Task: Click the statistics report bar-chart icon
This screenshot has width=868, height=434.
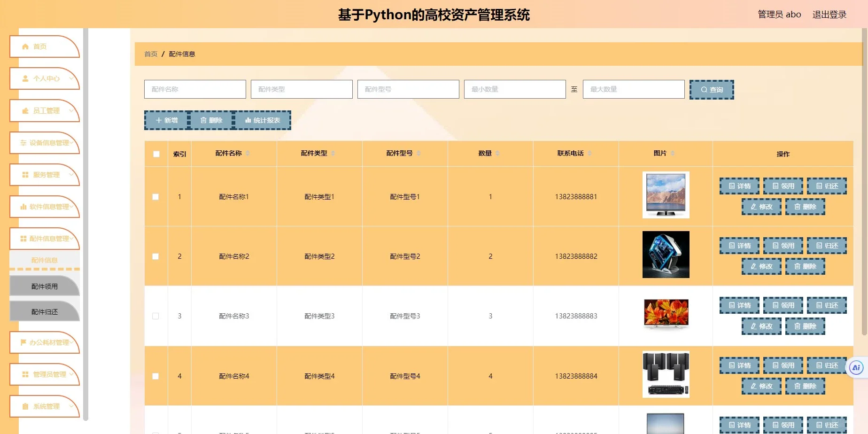Action: (248, 120)
